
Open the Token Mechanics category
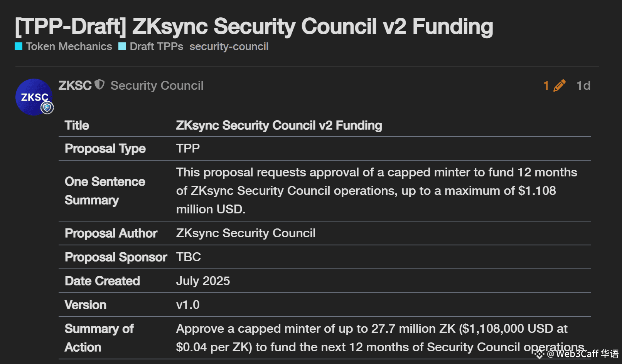point(69,47)
